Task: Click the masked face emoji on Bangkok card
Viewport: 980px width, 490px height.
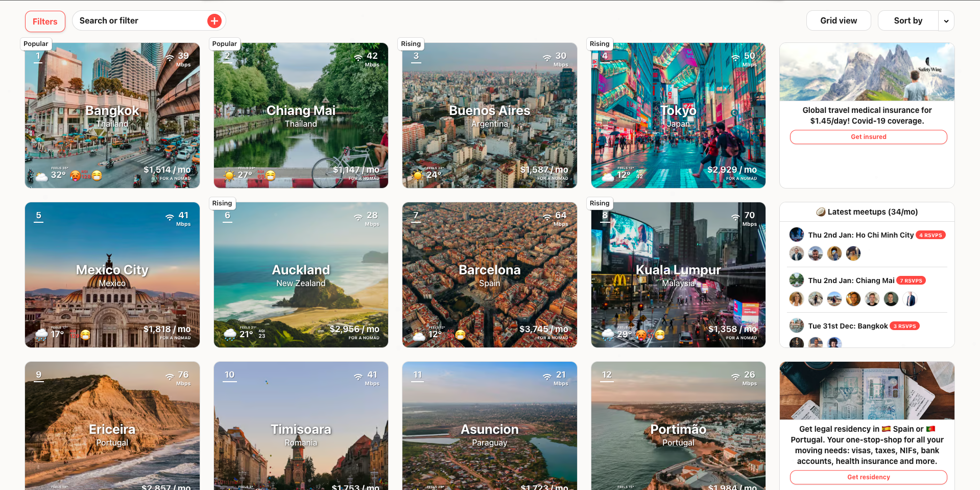Action: 97,176
